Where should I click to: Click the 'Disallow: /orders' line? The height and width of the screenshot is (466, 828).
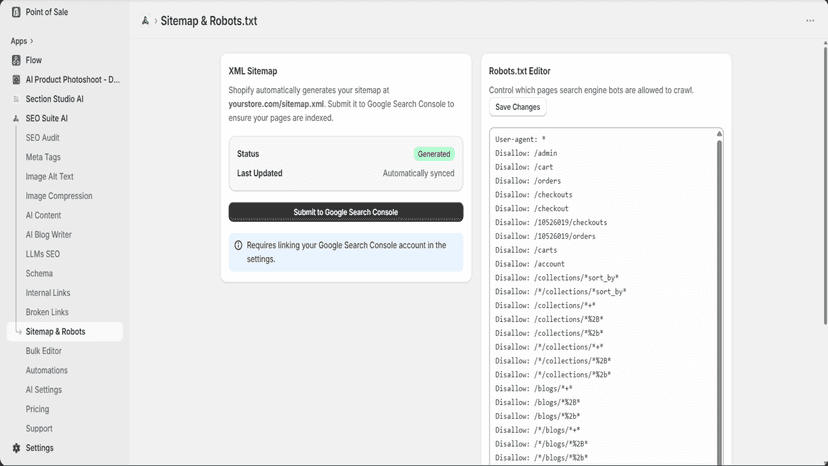[x=528, y=181]
